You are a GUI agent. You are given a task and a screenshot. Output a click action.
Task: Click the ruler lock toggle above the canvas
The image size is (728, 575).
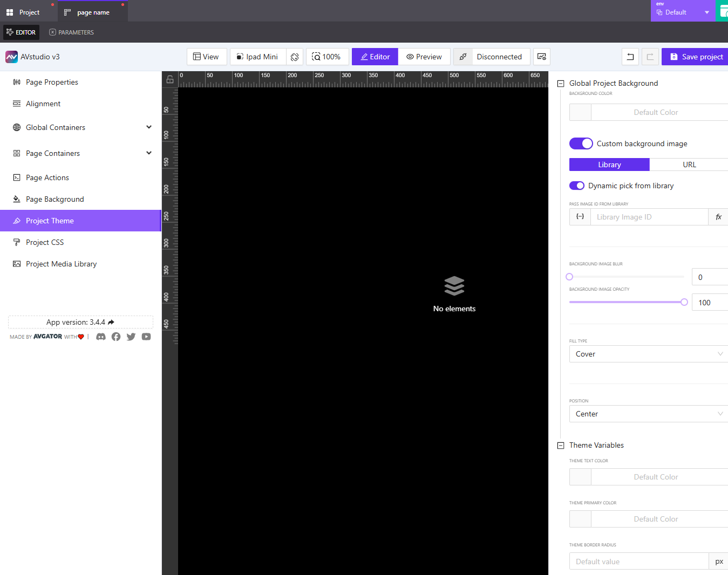[x=169, y=79]
